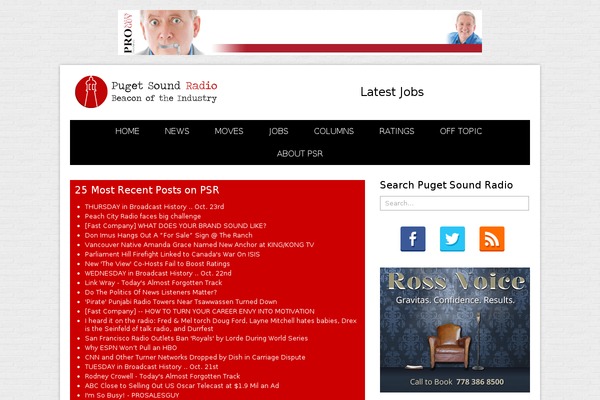
Task: Open San Francisco Radio Outlets Ban 'Royals' post
Action: [x=196, y=338]
